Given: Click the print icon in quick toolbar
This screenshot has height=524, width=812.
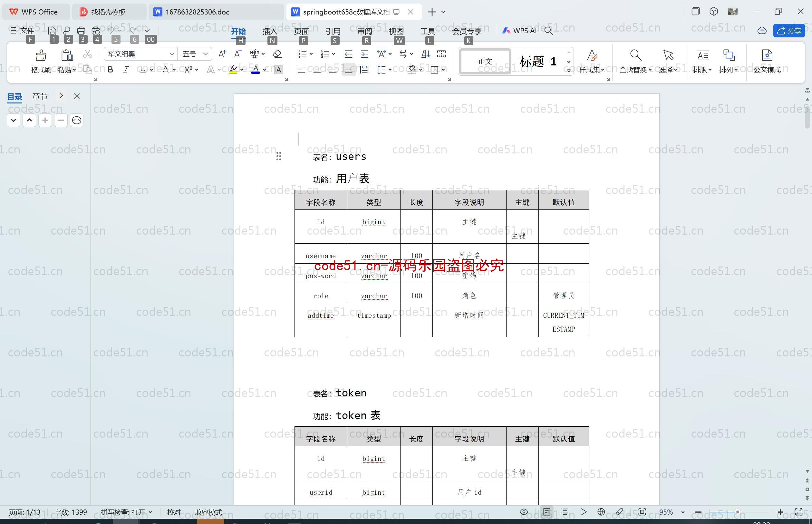Looking at the screenshot, I should tap(81, 31).
